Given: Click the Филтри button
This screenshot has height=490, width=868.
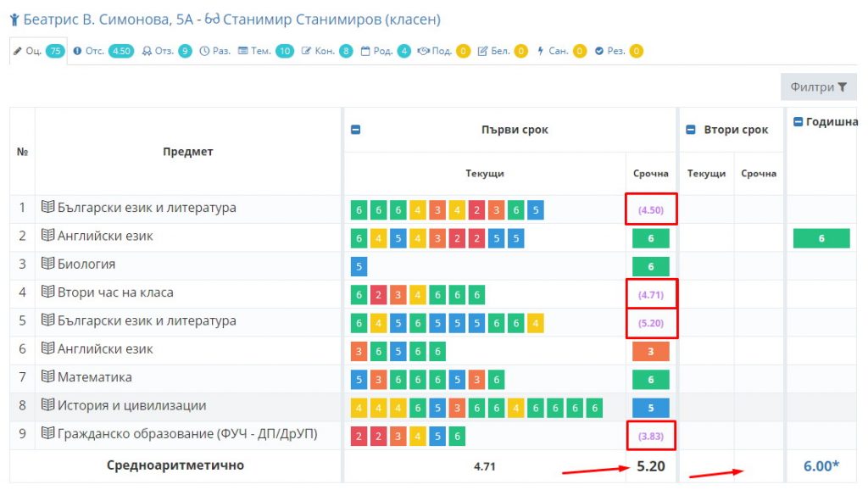Looking at the screenshot, I should coord(818,87).
